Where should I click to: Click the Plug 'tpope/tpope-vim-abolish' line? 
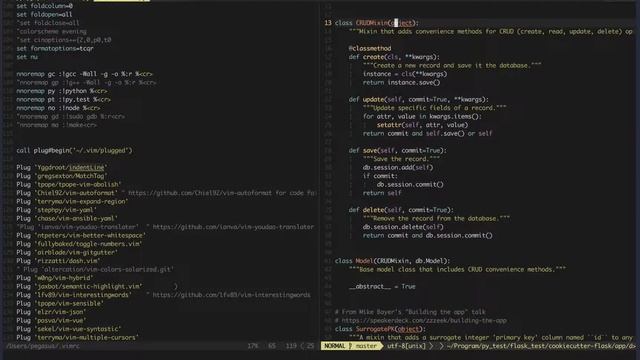69,184
